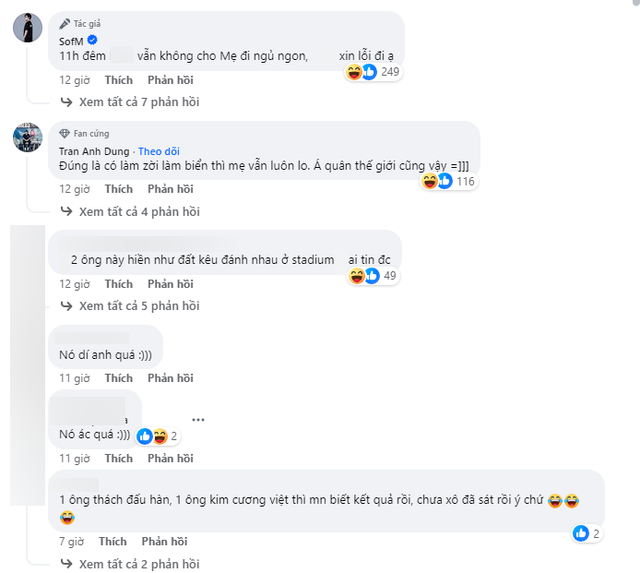Click SofM's profile avatar
The image size is (640, 573).
point(27,29)
